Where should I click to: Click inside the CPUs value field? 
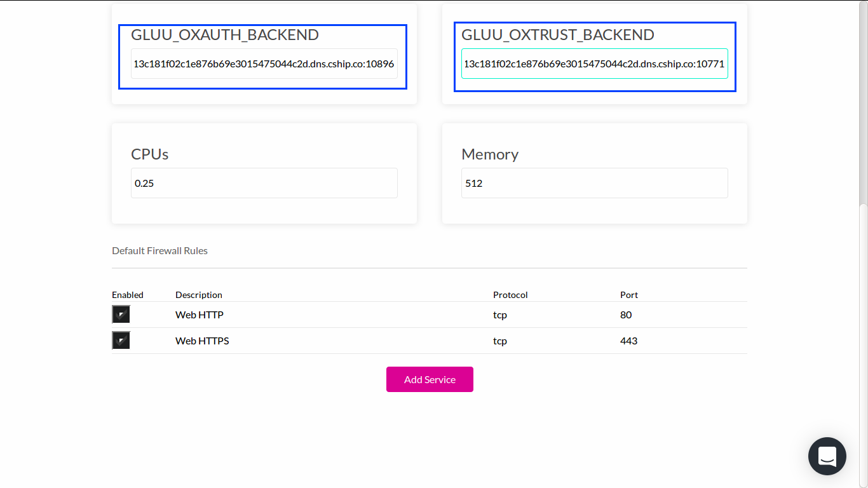pos(264,183)
